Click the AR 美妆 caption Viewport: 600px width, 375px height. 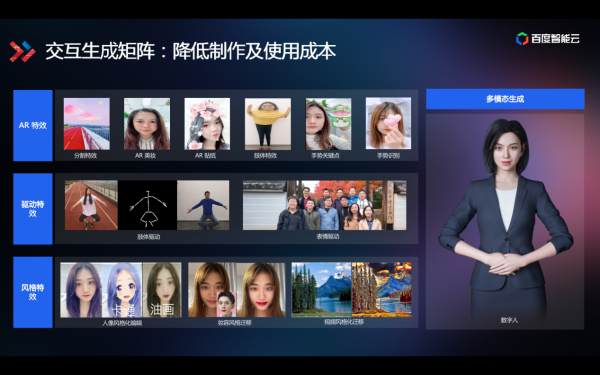[145, 156]
